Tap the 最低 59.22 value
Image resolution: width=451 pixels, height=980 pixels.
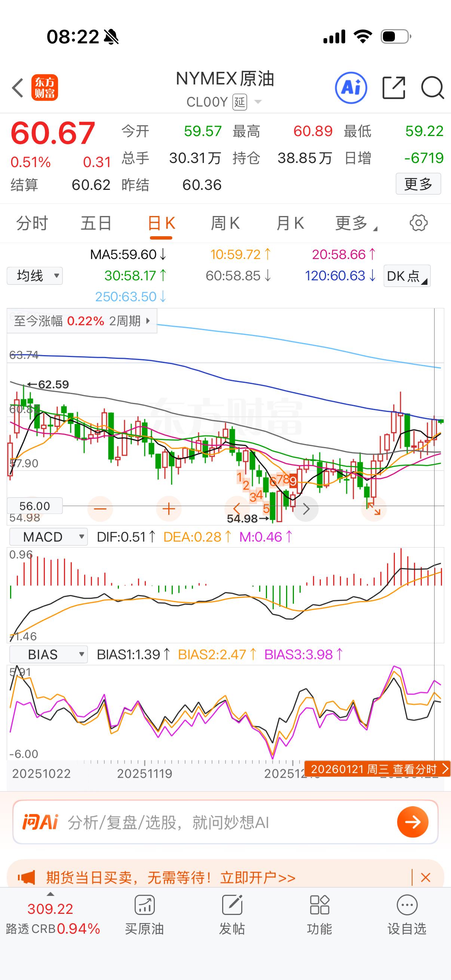424,131
